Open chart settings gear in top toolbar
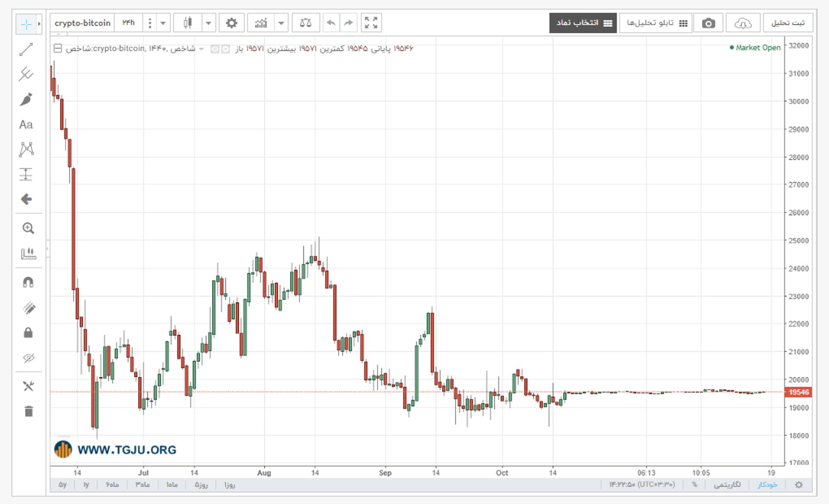This screenshot has width=829, height=504. click(231, 23)
